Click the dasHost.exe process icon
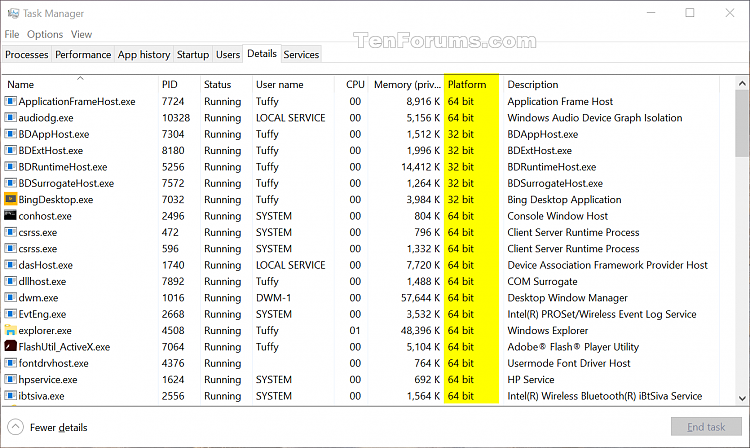This screenshot has height=448, width=750. click(10, 265)
